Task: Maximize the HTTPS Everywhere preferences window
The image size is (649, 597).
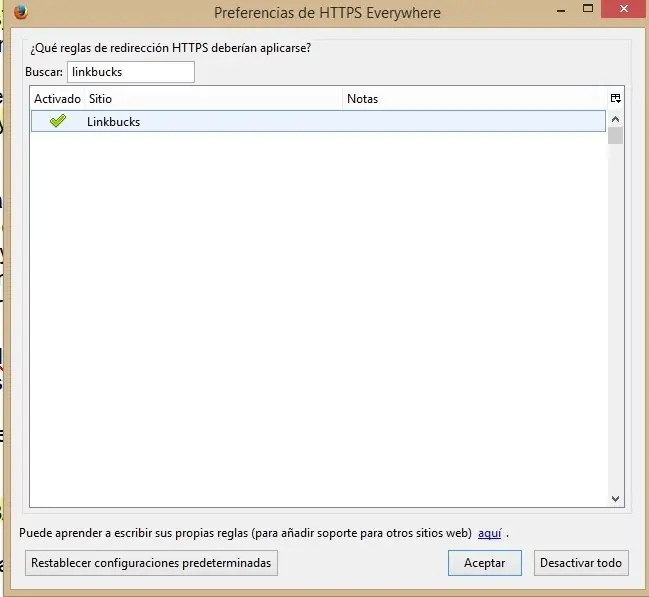Action: [588, 9]
